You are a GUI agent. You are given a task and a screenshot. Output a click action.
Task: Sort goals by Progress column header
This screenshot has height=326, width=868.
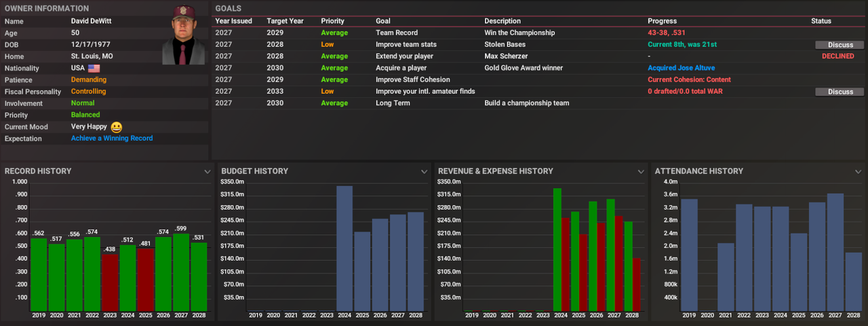[x=662, y=21]
